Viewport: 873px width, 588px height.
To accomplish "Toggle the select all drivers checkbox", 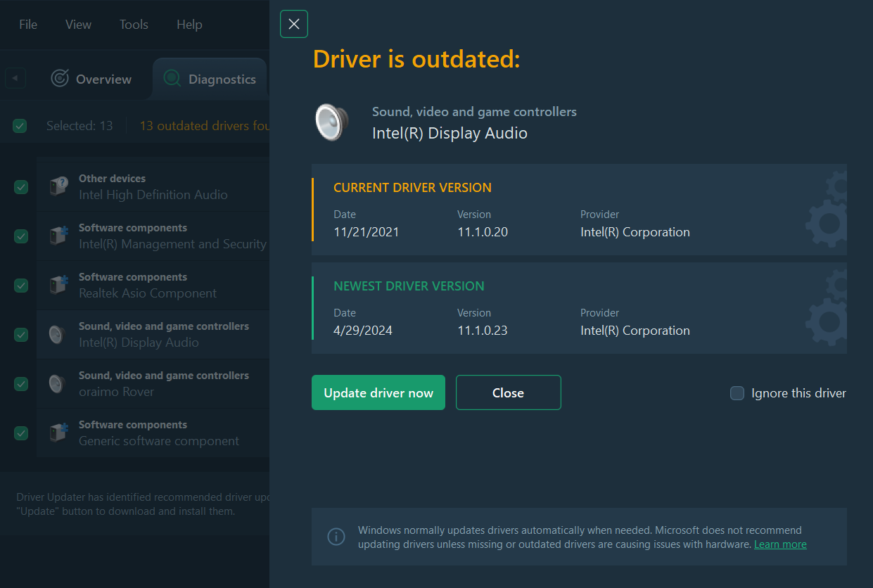I will tap(20, 126).
